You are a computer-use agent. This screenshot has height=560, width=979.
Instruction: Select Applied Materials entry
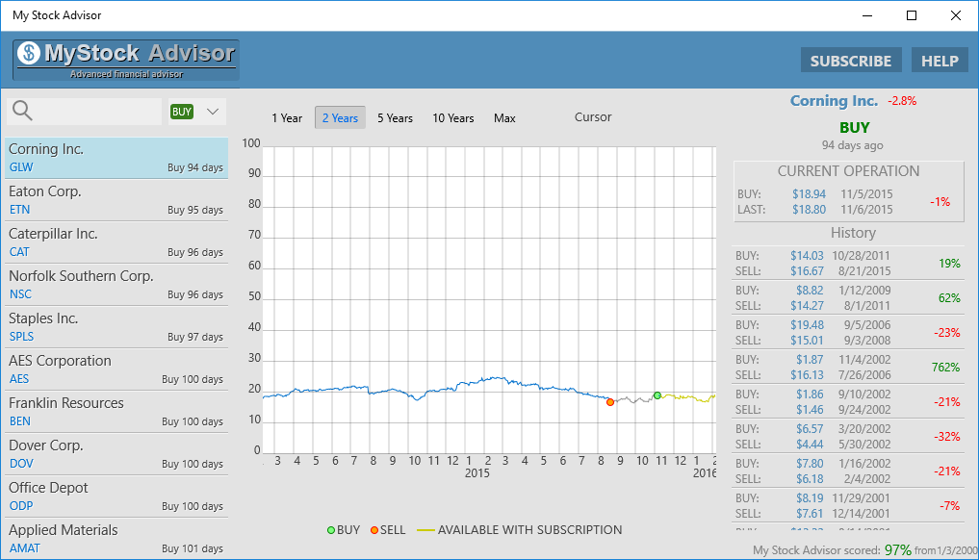[116, 539]
